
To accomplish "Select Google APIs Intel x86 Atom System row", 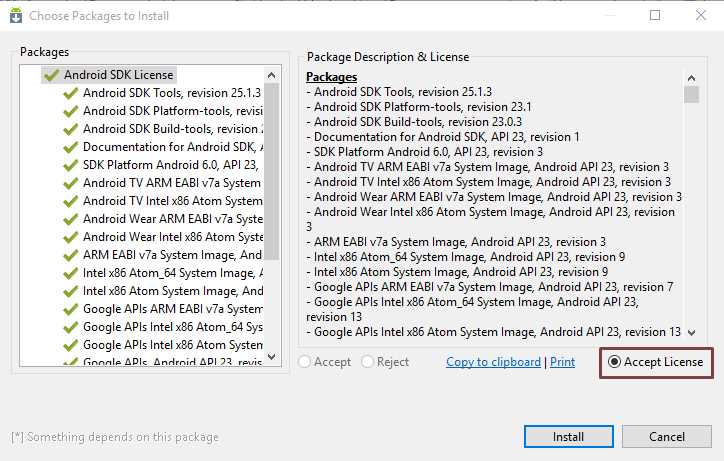I will click(x=162, y=345).
